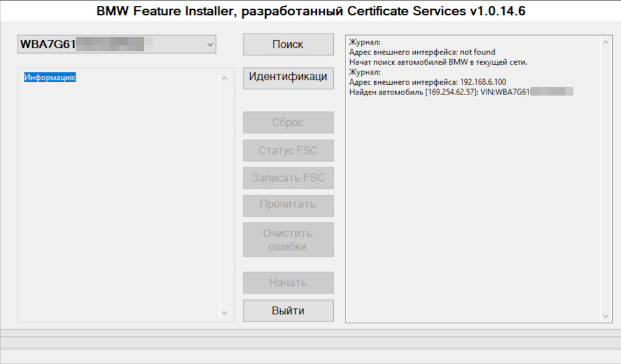This screenshot has width=621, height=364.
Task: Open the VIN dropdown arrow
Action: [210, 45]
